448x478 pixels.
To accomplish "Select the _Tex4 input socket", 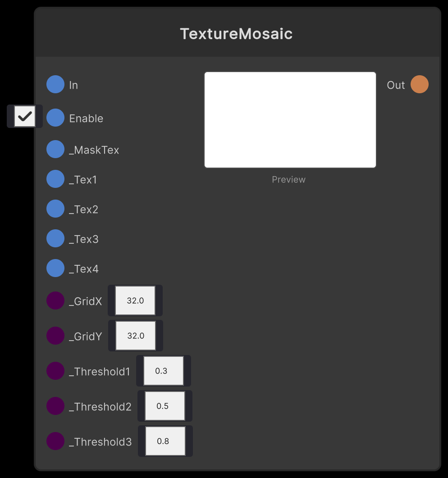I will 55,268.
